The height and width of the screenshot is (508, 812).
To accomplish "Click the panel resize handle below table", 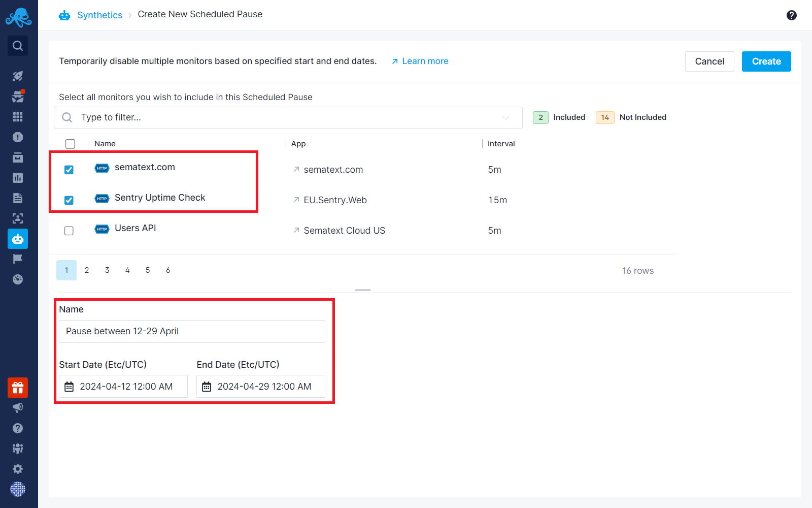I will tap(363, 290).
